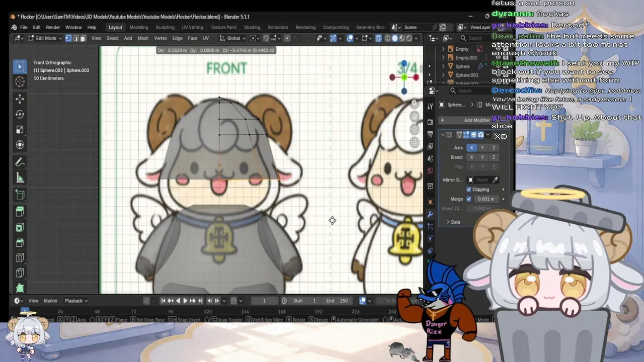This screenshot has width=644, height=362.
Task: Toggle Bisect X on Mirror modifier
Action: click(471, 157)
